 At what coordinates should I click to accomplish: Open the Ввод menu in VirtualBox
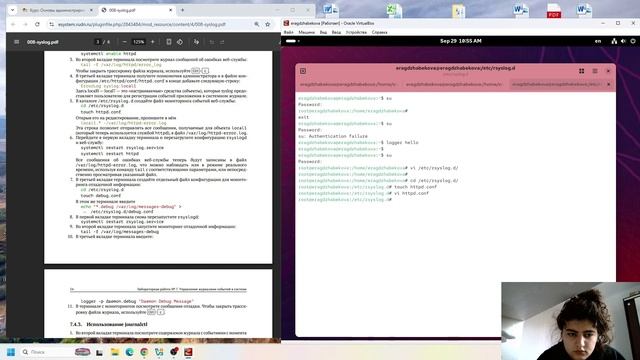[336, 32]
